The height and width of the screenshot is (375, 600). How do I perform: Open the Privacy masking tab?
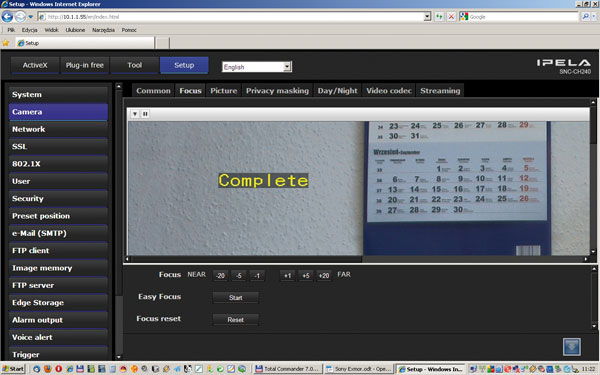point(277,91)
